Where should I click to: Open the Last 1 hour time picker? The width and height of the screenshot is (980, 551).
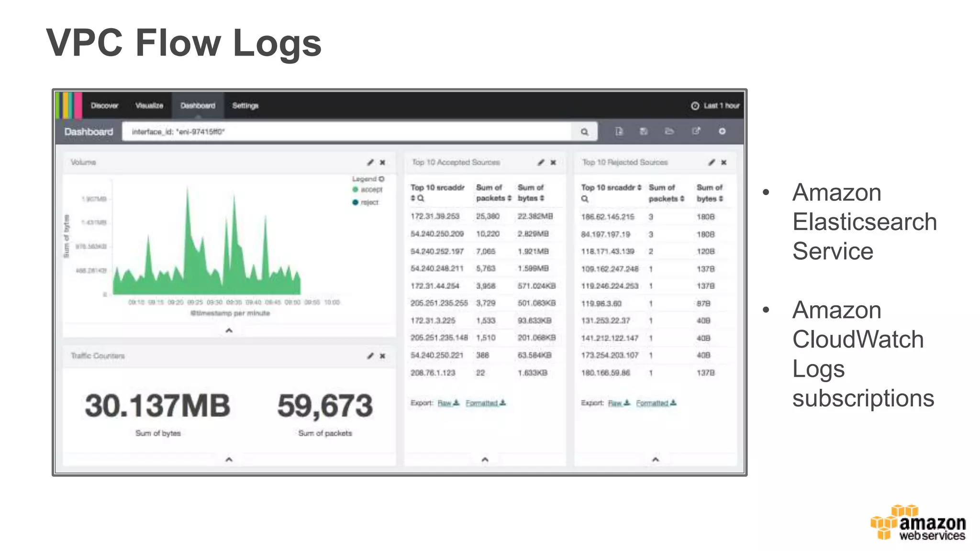point(715,106)
